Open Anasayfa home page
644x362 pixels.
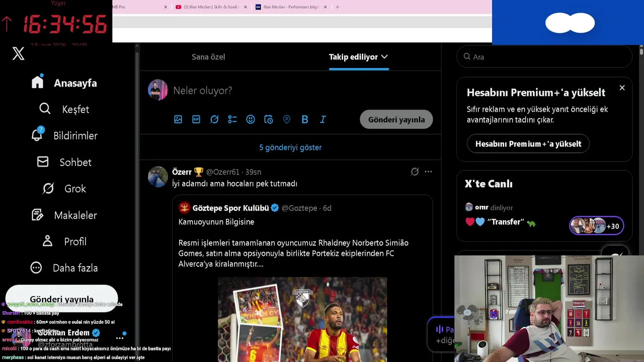(64, 83)
